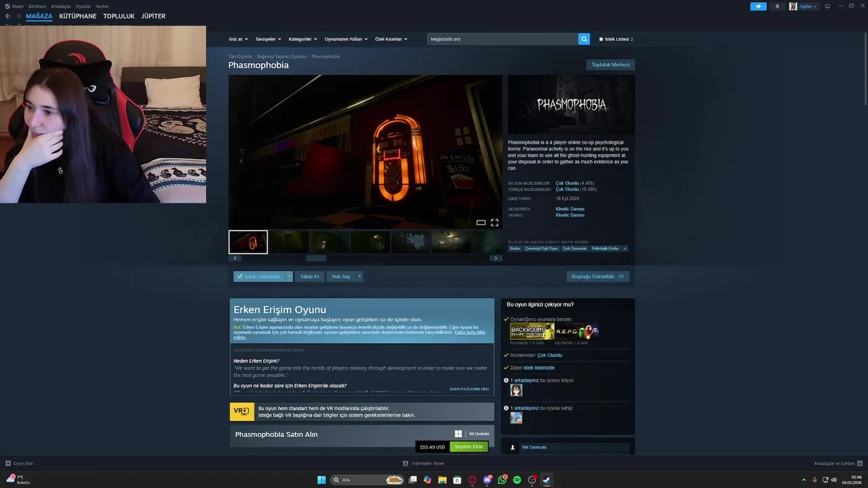Click the VR support icon in yellow

[242, 411]
